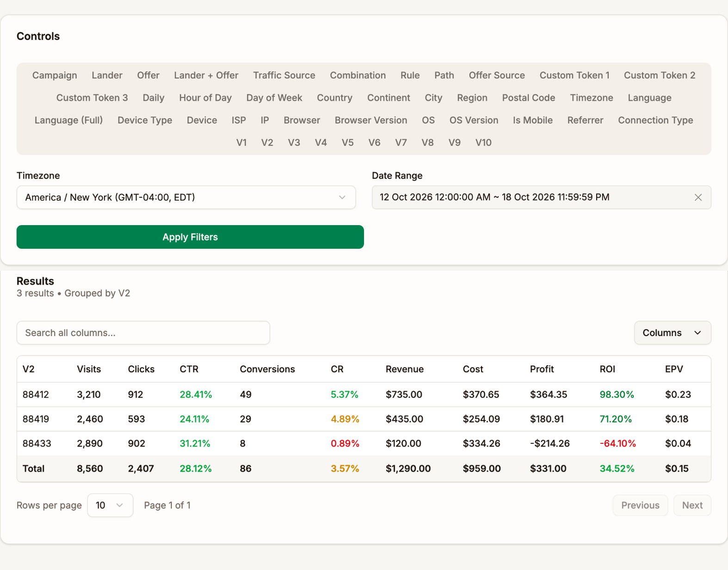Select V10 grouping
Viewport: 728px width, 570px height.
tap(483, 143)
